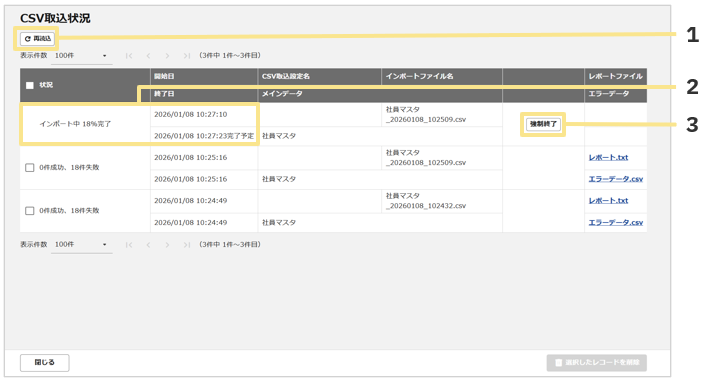Open レポート.txt for the 10:24:49 import
This screenshot has height=382, width=703.
click(x=608, y=200)
